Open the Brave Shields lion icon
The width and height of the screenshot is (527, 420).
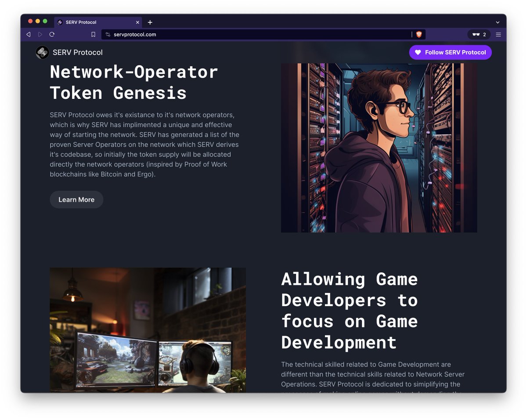pos(419,34)
